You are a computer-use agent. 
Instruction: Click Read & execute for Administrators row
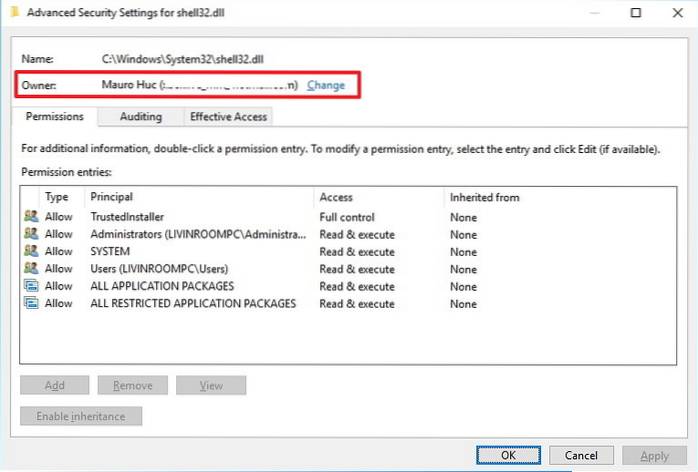[x=357, y=235]
